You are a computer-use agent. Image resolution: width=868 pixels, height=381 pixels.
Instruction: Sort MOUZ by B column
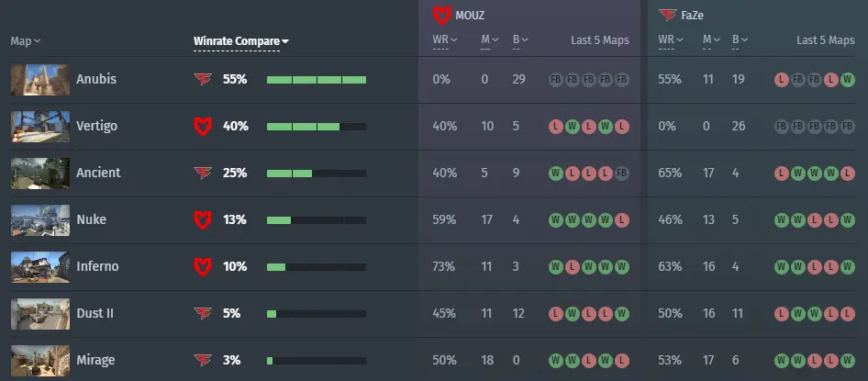tap(520, 39)
